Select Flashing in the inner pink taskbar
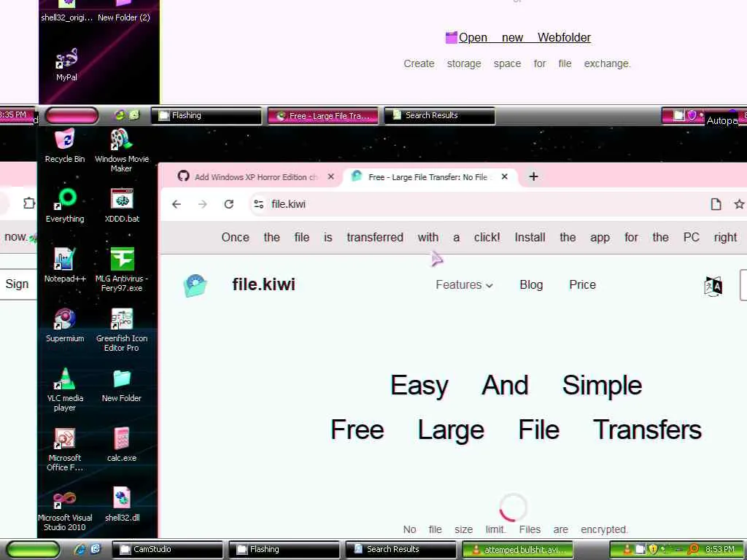747x560 pixels. click(206, 116)
